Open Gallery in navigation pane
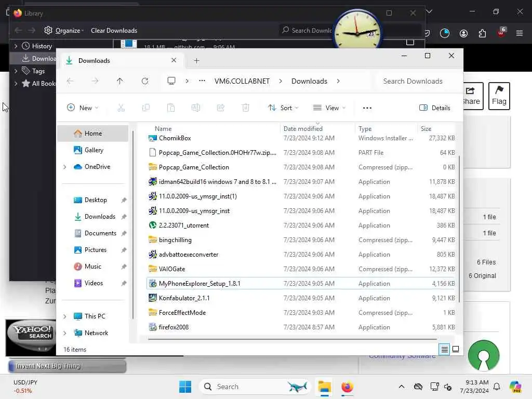Viewport: 532px width, 399px height. [92, 150]
